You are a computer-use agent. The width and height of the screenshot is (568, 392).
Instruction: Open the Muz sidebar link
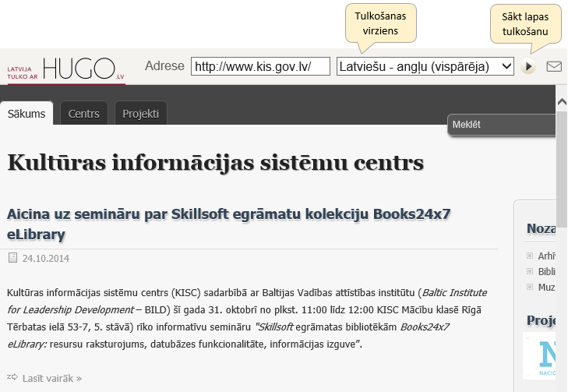coord(547,288)
